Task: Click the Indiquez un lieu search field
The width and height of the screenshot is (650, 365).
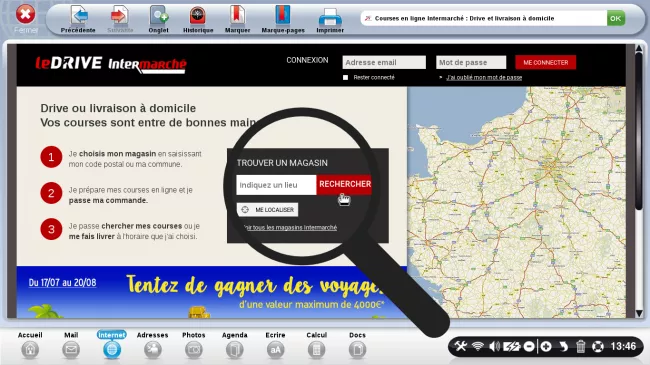Action: tap(276, 185)
